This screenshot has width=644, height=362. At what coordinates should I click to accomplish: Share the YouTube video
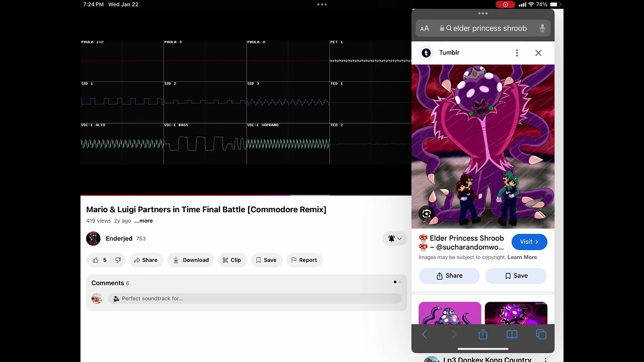(x=146, y=260)
